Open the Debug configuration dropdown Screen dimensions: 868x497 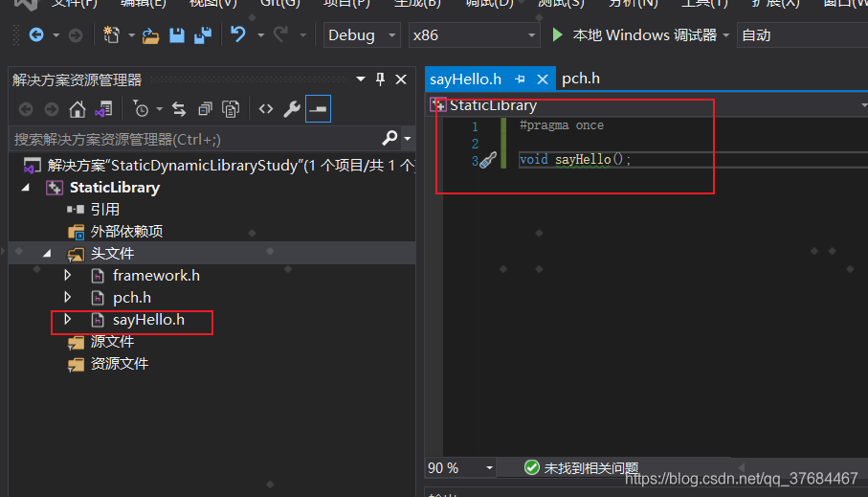362,34
